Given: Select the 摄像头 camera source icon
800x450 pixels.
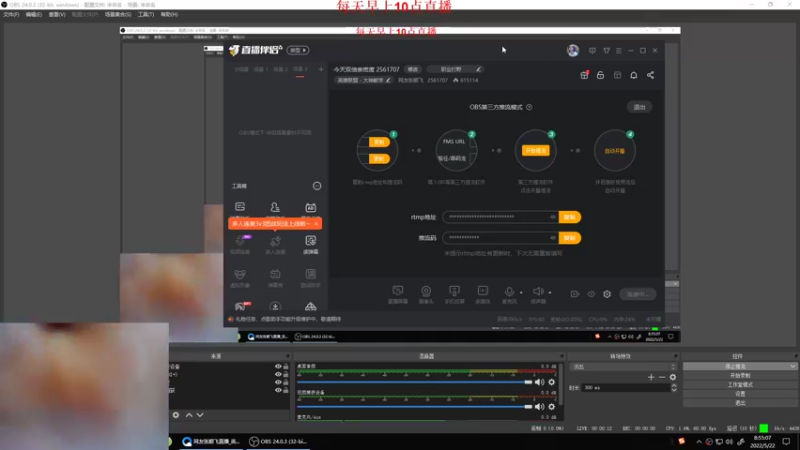Looking at the screenshot, I should tap(426, 291).
